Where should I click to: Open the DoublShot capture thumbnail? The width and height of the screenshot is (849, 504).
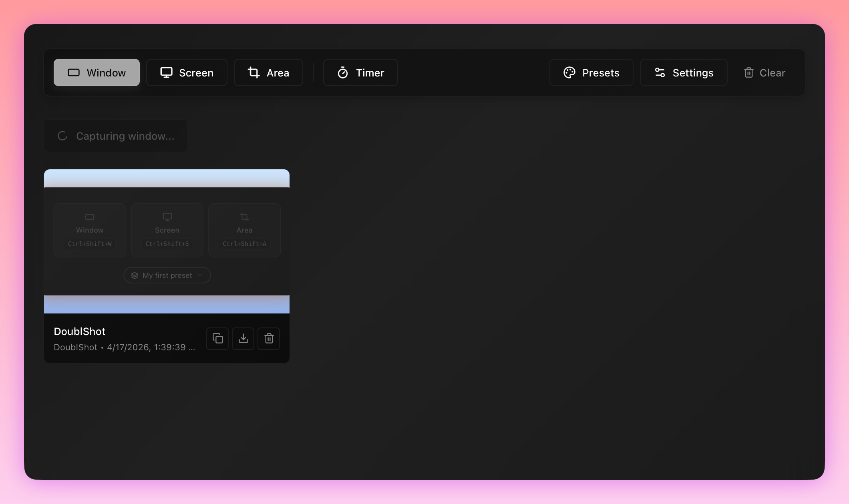167,240
